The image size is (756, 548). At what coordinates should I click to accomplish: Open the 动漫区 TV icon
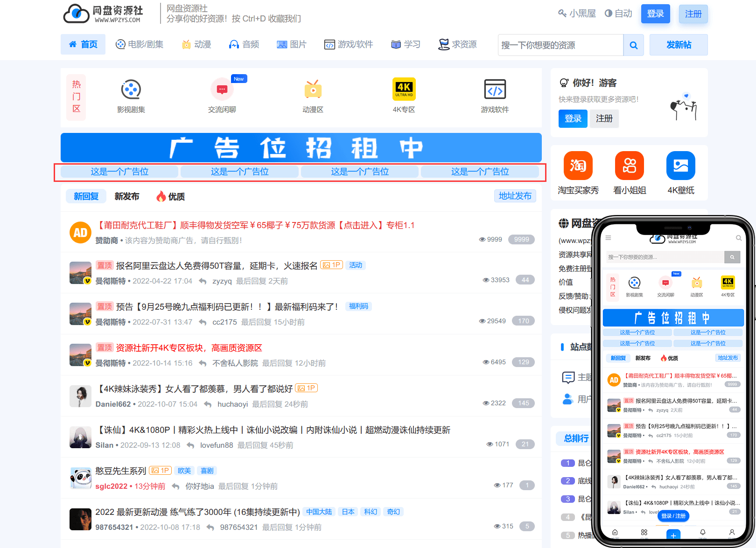click(x=313, y=90)
